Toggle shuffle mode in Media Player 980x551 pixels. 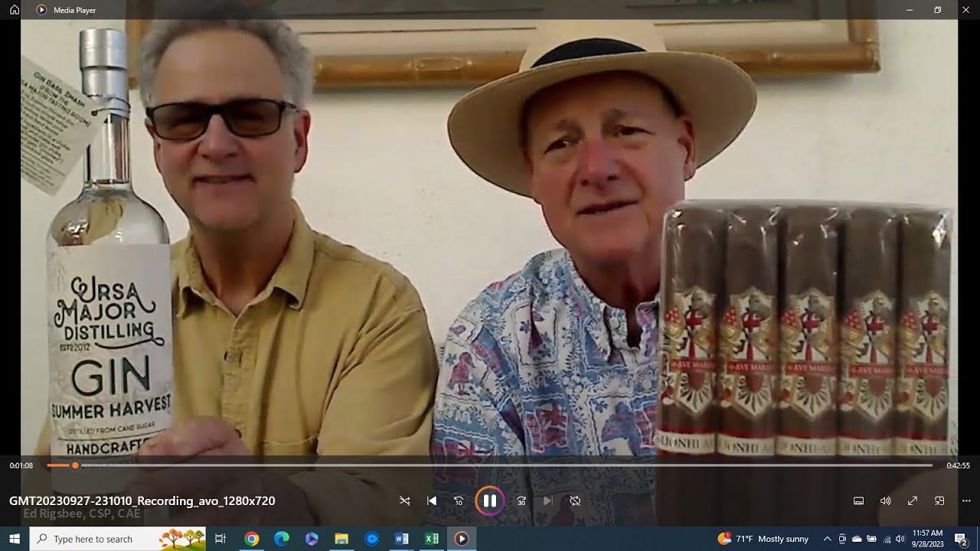[x=405, y=501]
